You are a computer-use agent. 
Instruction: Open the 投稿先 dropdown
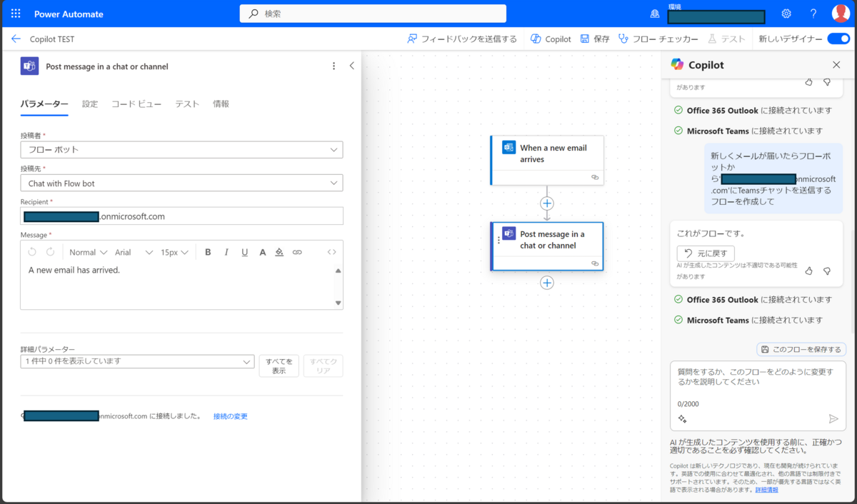click(181, 183)
